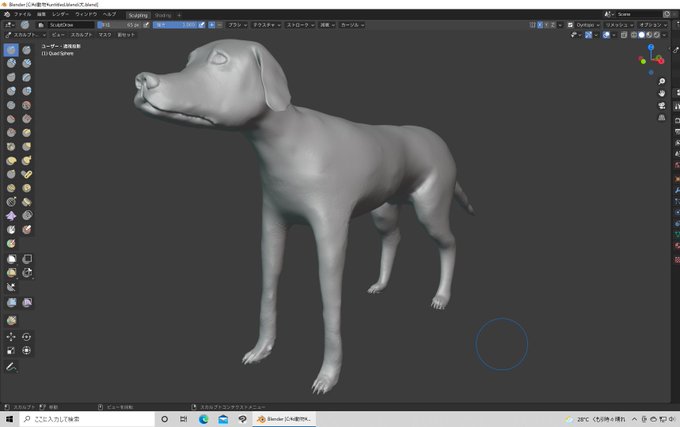Launch Microsoft Edge from the taskbar

pos(203,419)
